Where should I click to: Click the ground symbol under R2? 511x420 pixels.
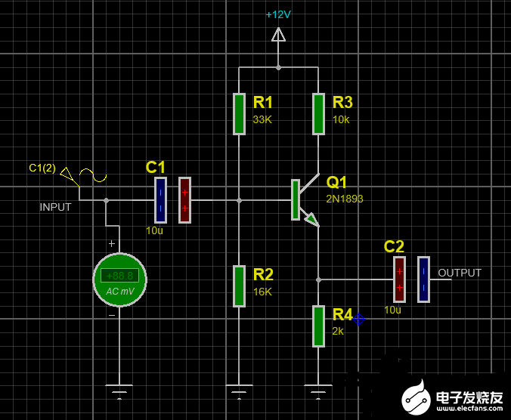tap(239, 392)
